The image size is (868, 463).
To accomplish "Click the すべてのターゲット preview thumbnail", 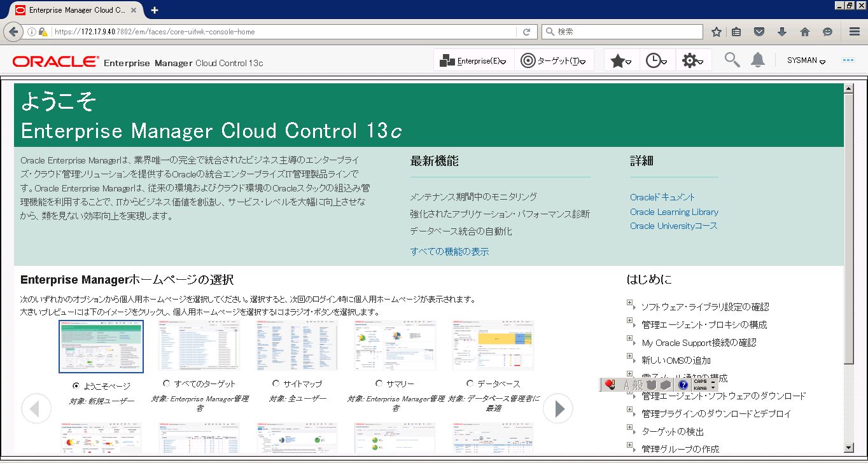I will pos(199,345).
